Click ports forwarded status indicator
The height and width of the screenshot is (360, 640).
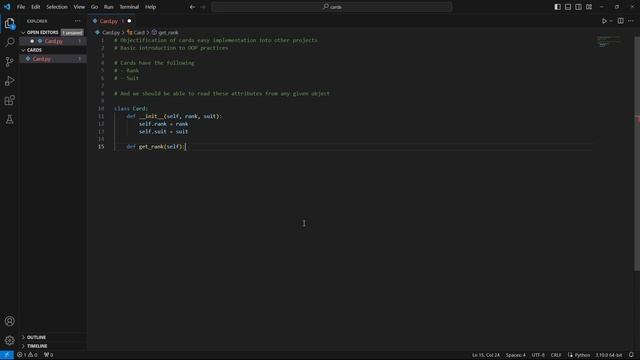(48, 355)
